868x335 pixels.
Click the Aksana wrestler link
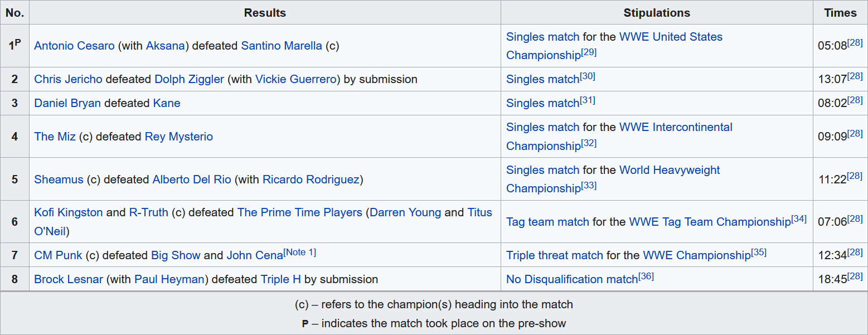(x=165, y=46)
